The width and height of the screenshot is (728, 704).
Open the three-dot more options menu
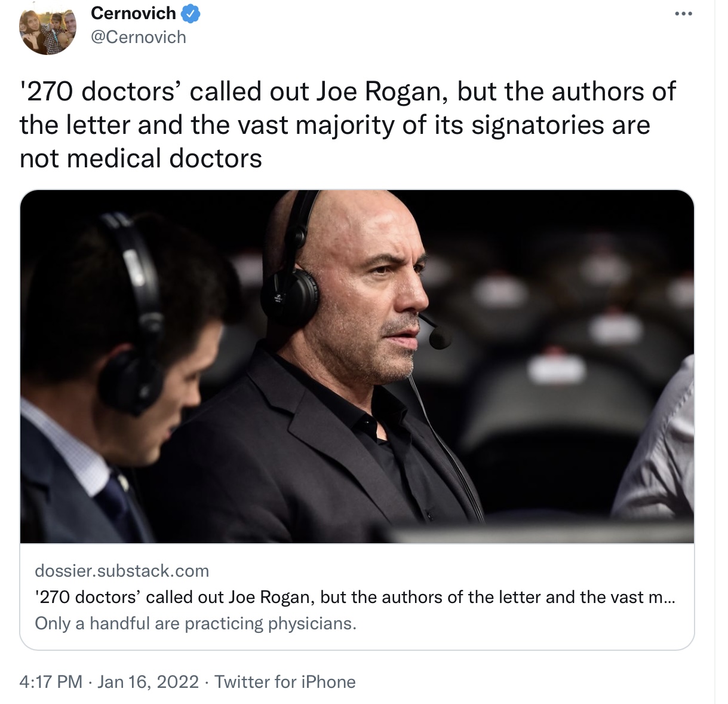[x=683, y=14]
